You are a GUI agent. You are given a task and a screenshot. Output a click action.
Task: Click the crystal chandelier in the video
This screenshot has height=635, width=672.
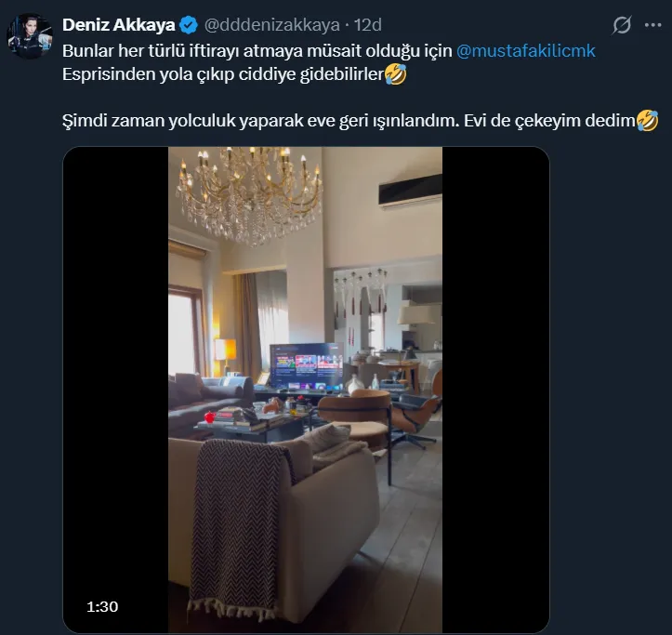click(x=249, y=189)
